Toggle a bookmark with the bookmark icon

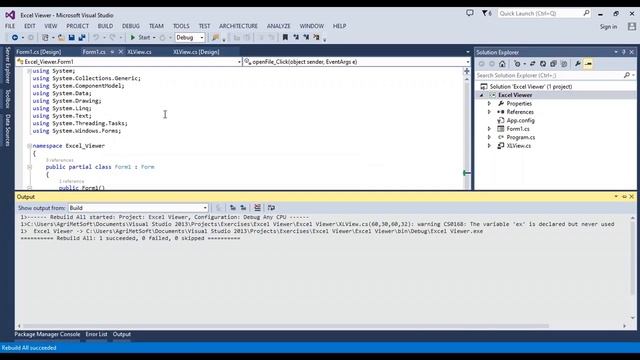(285, 38)
